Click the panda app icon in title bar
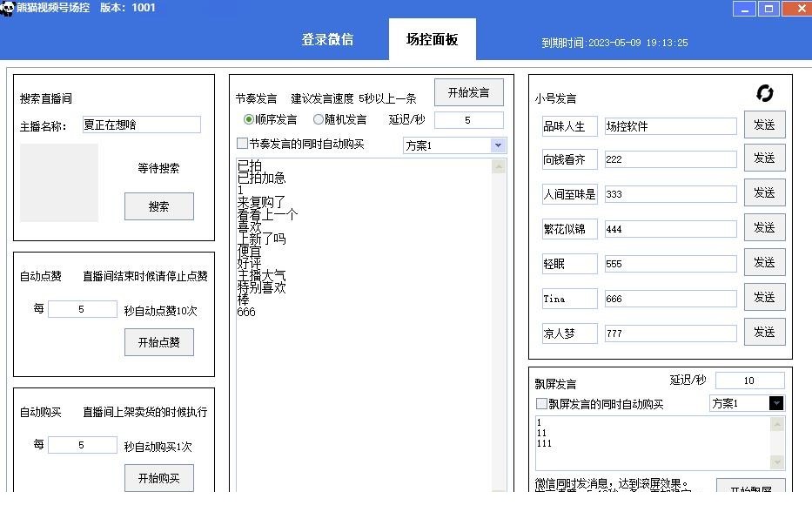The image size is (812, 512). pos(7,8)
